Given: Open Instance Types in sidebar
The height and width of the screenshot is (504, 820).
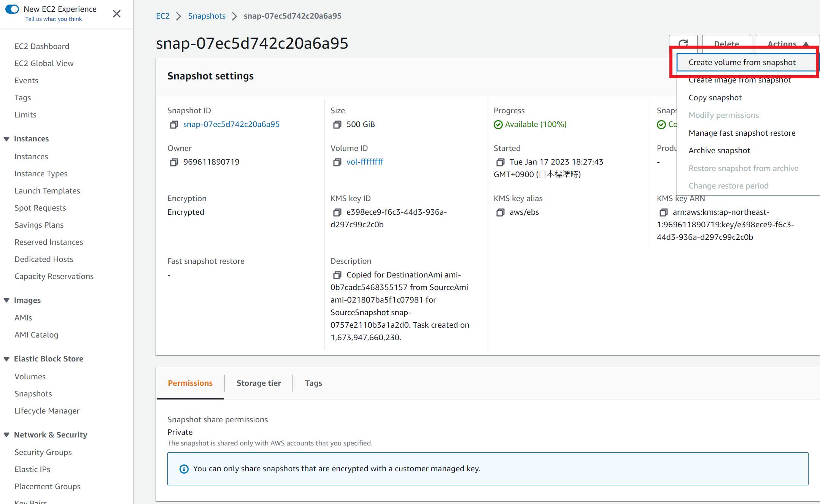Looking at the screenshot, I should coord(41,174).
